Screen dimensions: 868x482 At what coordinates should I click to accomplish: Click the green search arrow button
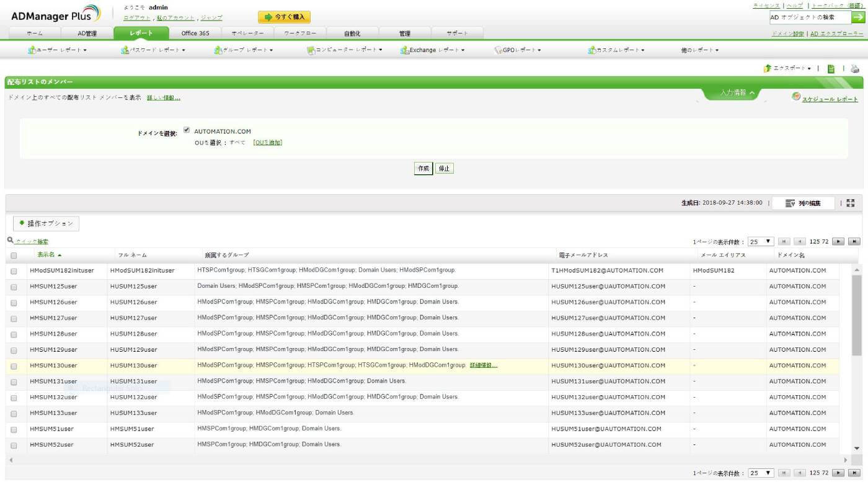[859, 17]
